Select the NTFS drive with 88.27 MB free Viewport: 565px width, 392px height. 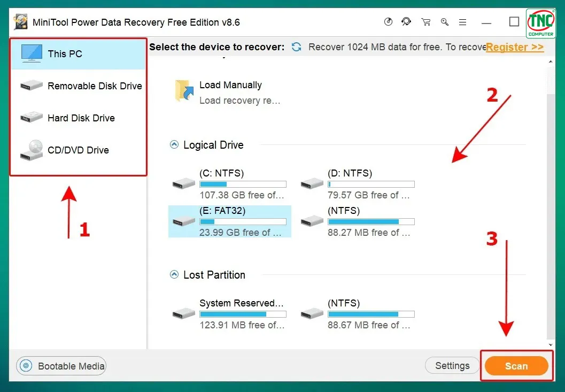358,221
